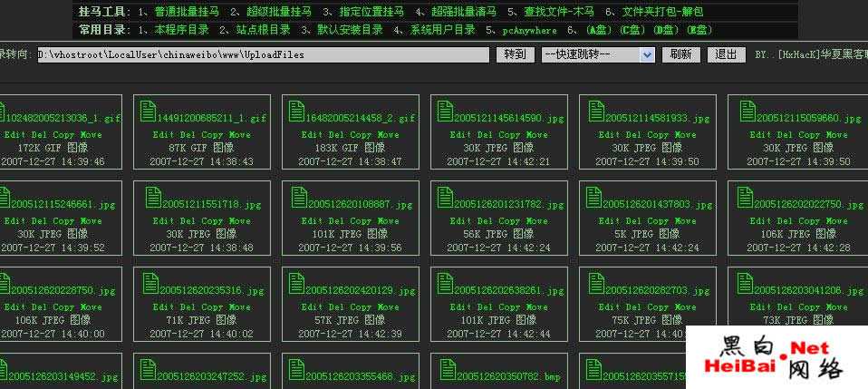This screenshot has height=389, width=868.
Task: Click filename 2005126203247252.jpg
Action: point(213,377)
